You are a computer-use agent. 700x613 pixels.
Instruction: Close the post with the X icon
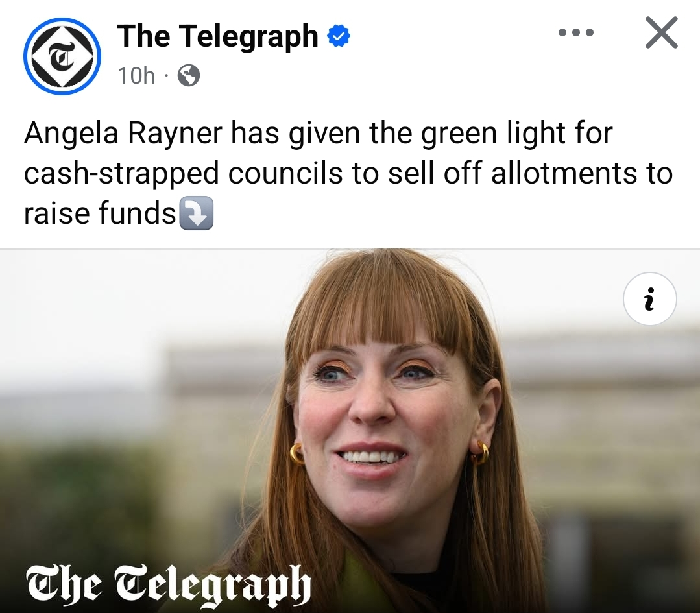(x=662, y=32)
